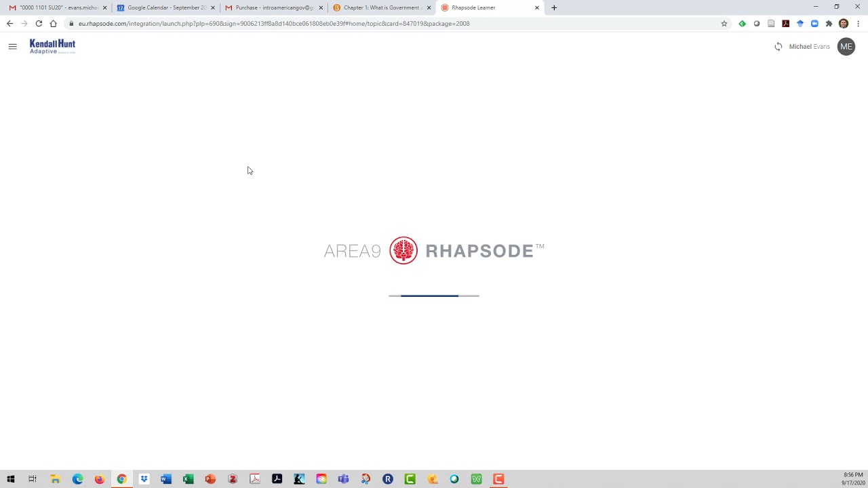This screenshot has width=868, height=488.
Task: Switch to the '0000 1101 SU20' Gmail tab
Action: tap(57, 7)
